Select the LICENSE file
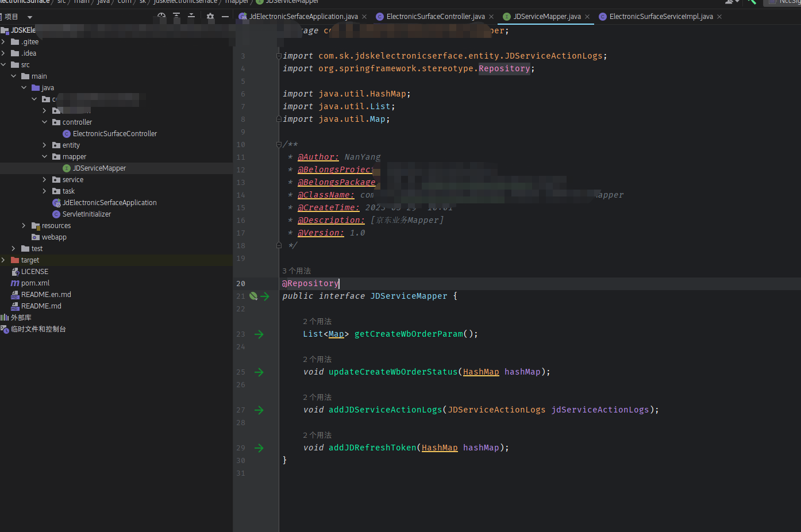This screenshot has width=801, height=532. [34, 272]
